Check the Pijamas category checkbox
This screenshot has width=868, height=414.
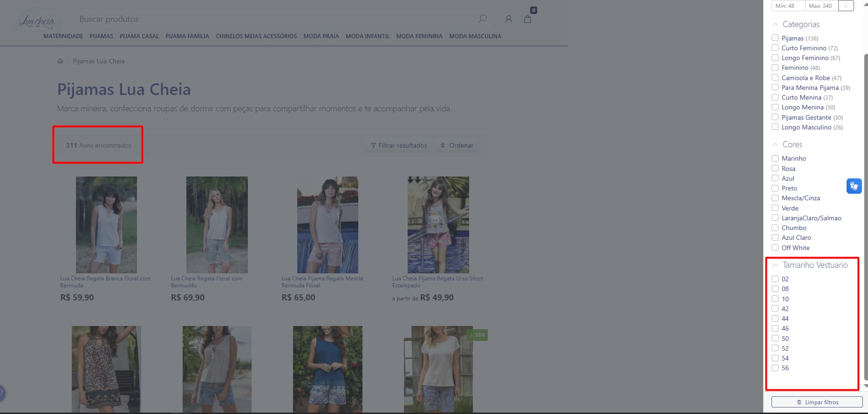(775, 38)
